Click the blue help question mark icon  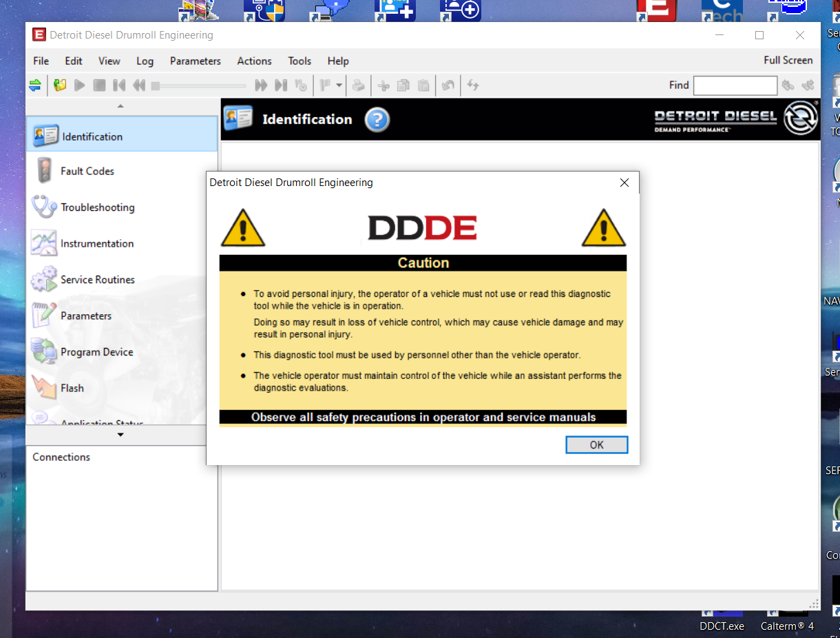377,120
